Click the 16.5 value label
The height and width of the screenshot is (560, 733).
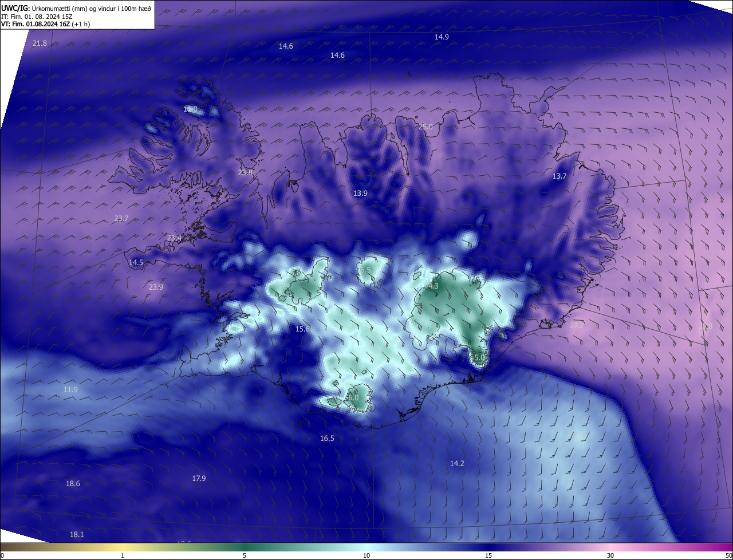[327, 438]
